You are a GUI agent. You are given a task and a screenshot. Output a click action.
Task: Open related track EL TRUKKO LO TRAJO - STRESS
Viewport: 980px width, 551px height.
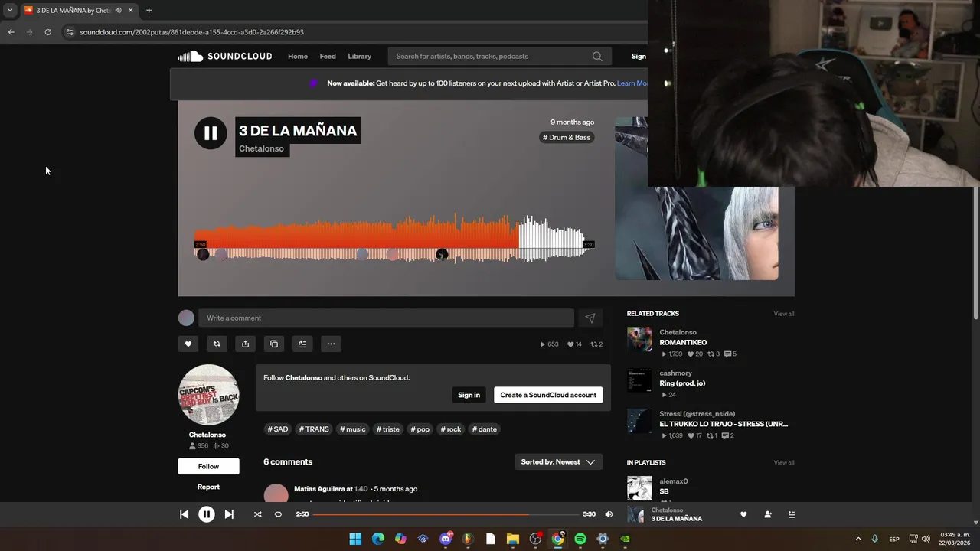pyautogui.click(x=724, y=424)
